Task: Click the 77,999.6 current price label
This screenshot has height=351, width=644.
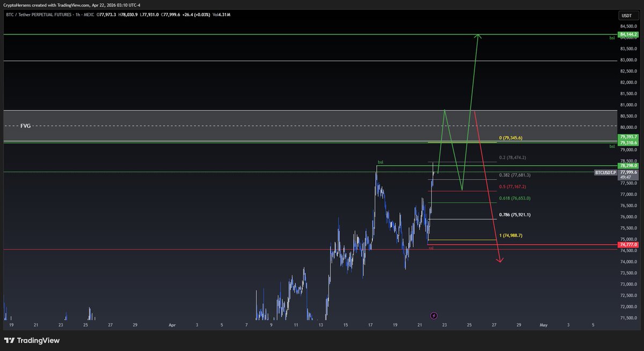Action: [628, 172]
